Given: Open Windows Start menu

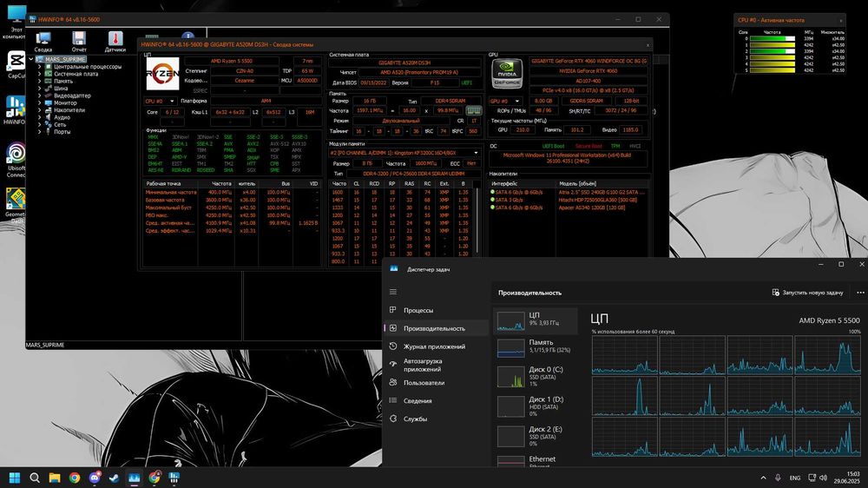Looking at the screenshot, I should [15, 478].
